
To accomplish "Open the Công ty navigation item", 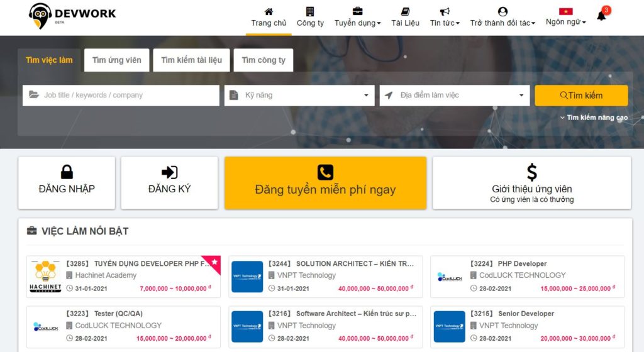I will click(310, 23).
